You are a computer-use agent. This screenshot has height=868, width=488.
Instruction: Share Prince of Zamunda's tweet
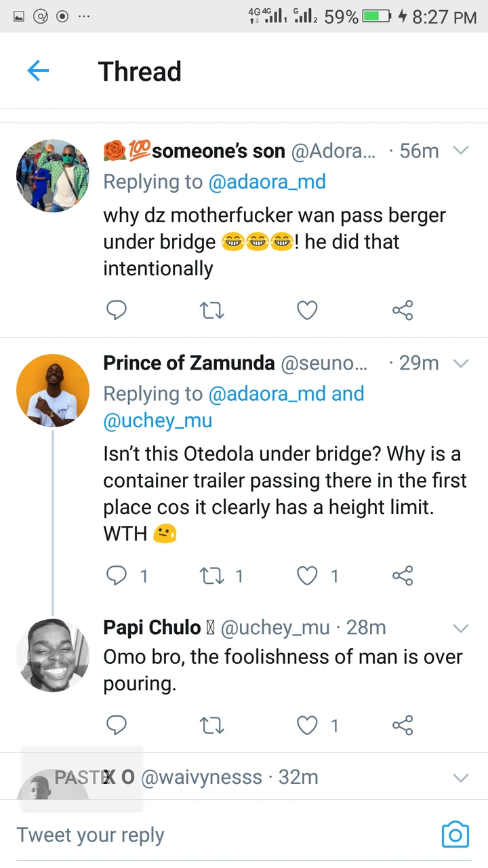pyautogui.click(x=403, y=576)
